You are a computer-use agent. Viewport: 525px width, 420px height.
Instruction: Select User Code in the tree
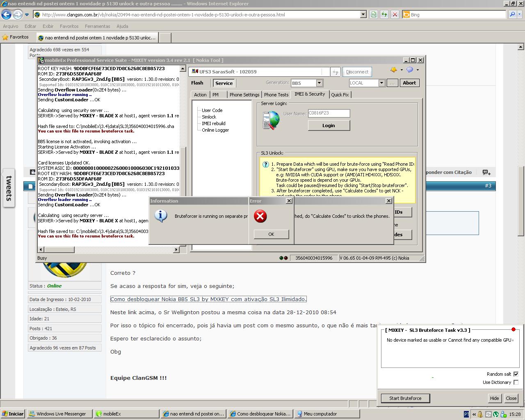point(212,110)
